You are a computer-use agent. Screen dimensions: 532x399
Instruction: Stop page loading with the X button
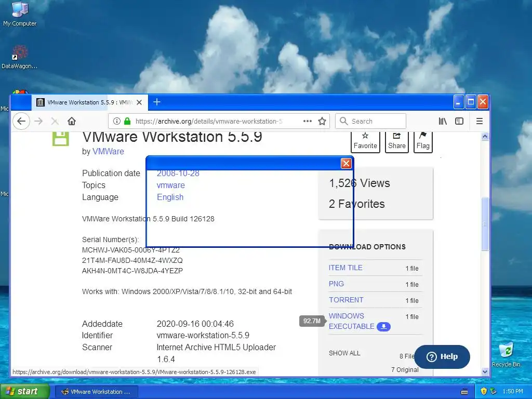pyautogui.click(x=55, y=121)
